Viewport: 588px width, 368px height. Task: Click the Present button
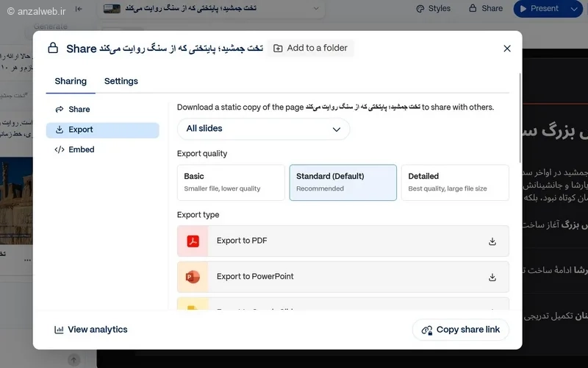[539, 9]
